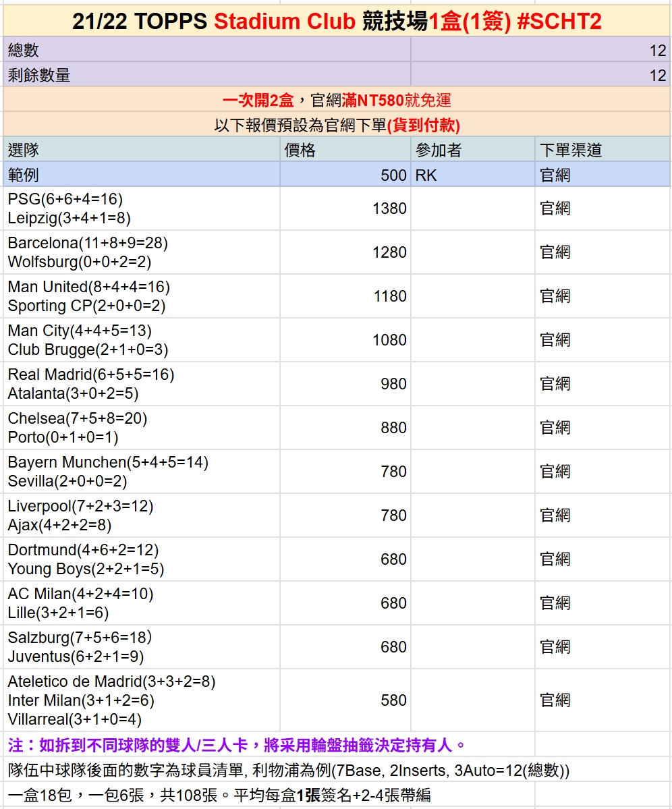Click the empty participant cell in Salzburg row

pos(473,647)
